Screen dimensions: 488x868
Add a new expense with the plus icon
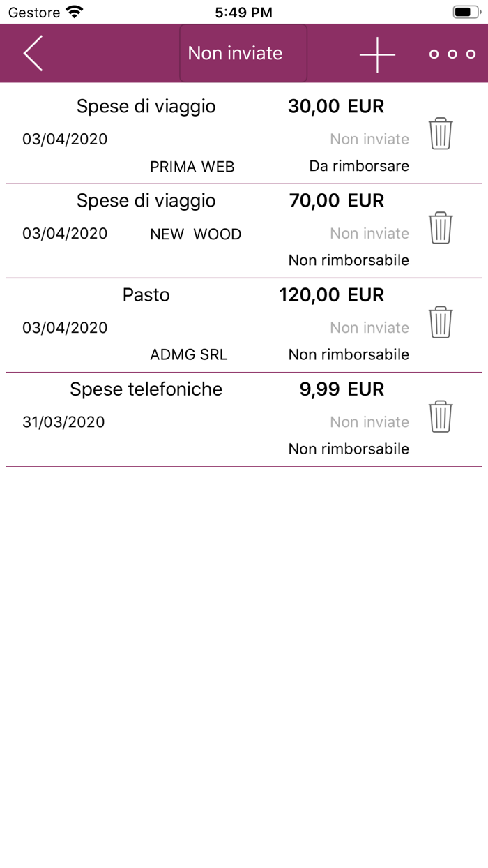click(377, 53)
